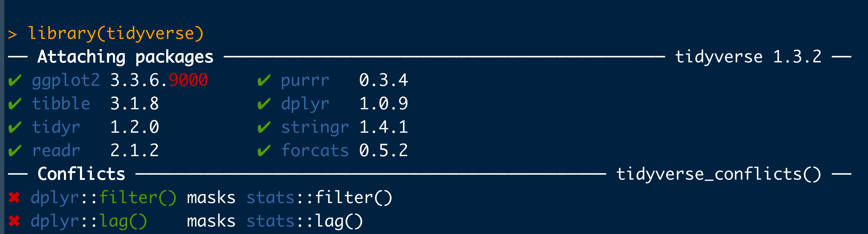Click the checkmark before the tidyr package
Viewport: 868px width, 234px height.
(x=15, y=127)
